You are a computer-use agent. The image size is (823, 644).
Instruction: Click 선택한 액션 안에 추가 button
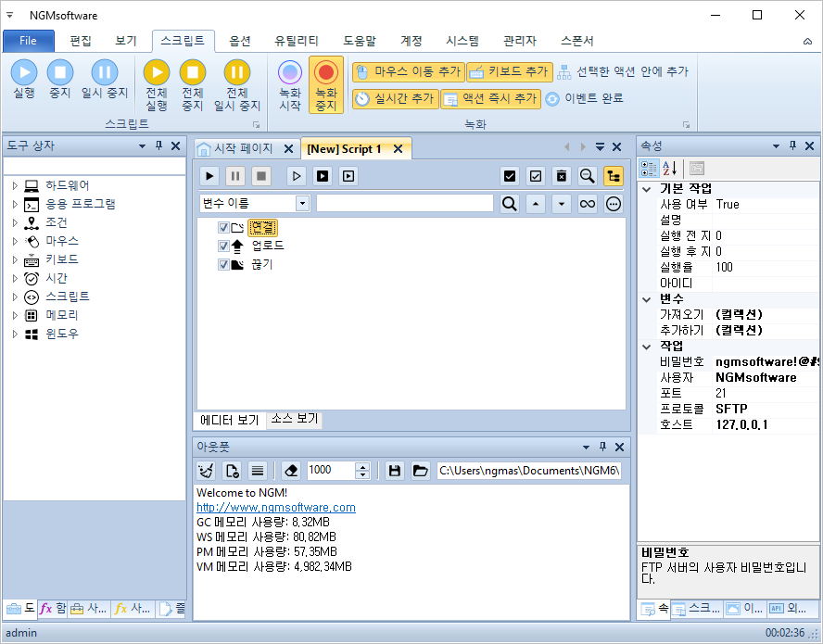pos(623,72)
